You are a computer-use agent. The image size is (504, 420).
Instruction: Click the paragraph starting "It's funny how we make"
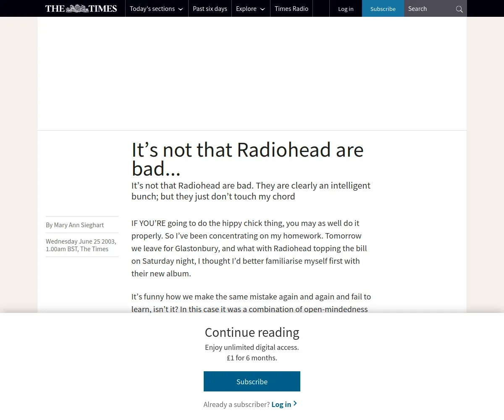point(251,302)
